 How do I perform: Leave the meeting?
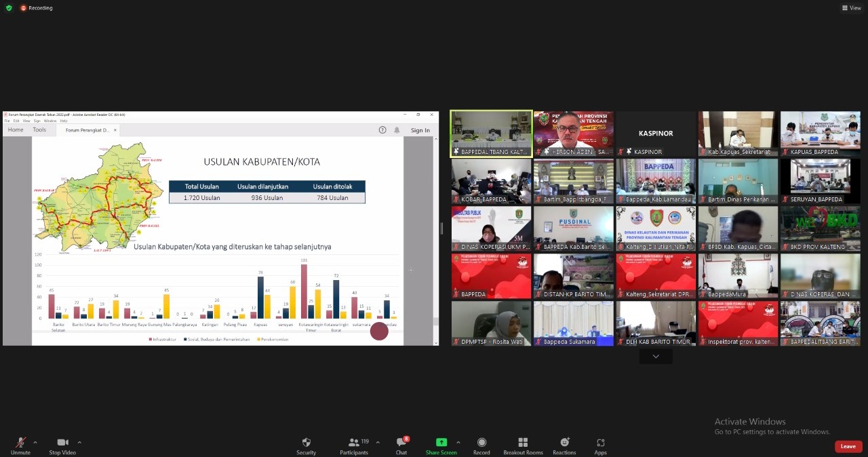(848, 446)
